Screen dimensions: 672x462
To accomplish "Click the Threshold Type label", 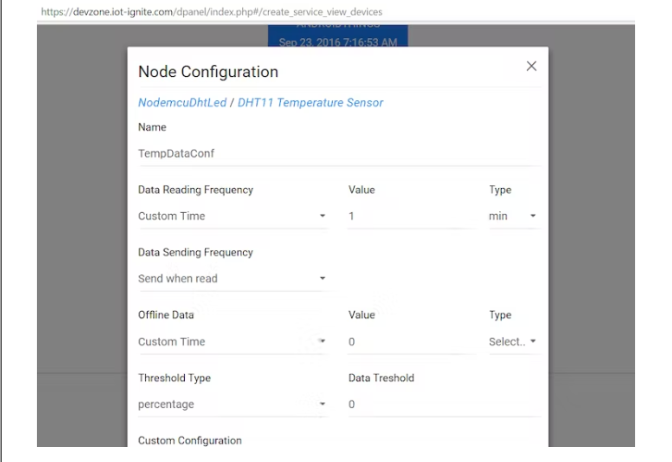I will point(174,378).
